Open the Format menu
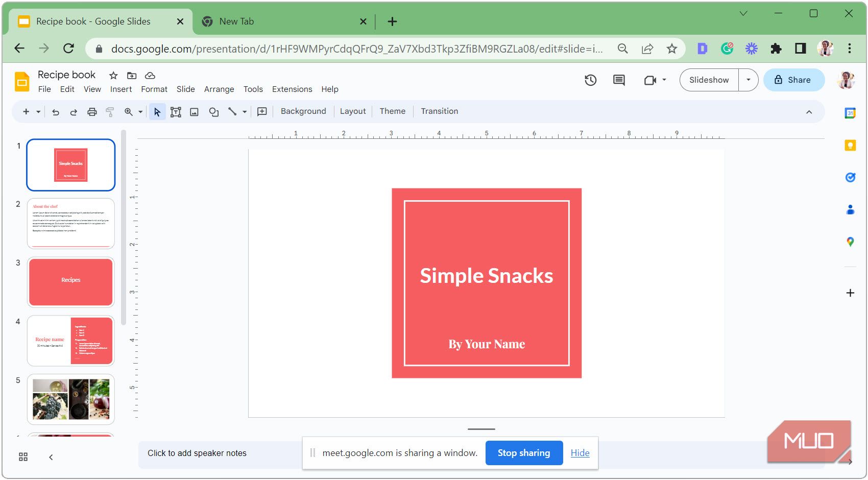The height and width of the screenshot is (480, 868). (154, 89)
